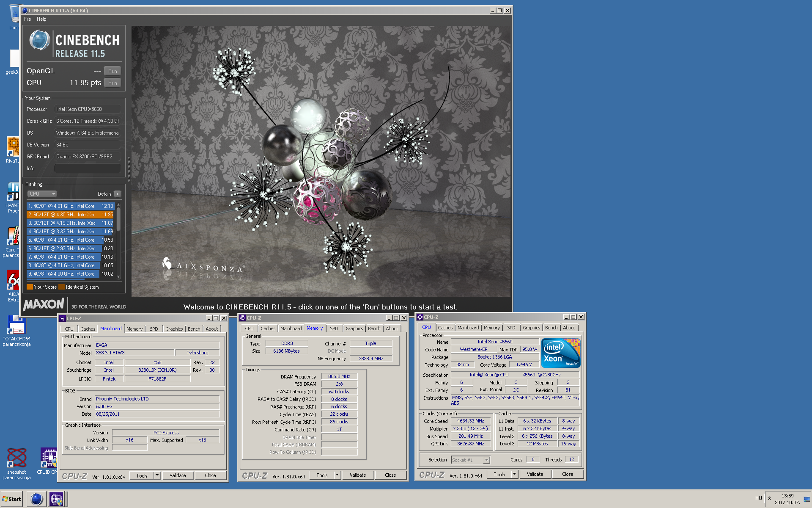
Task: Open the Recycle Bin desktop icon
Action: pos(15,17)
